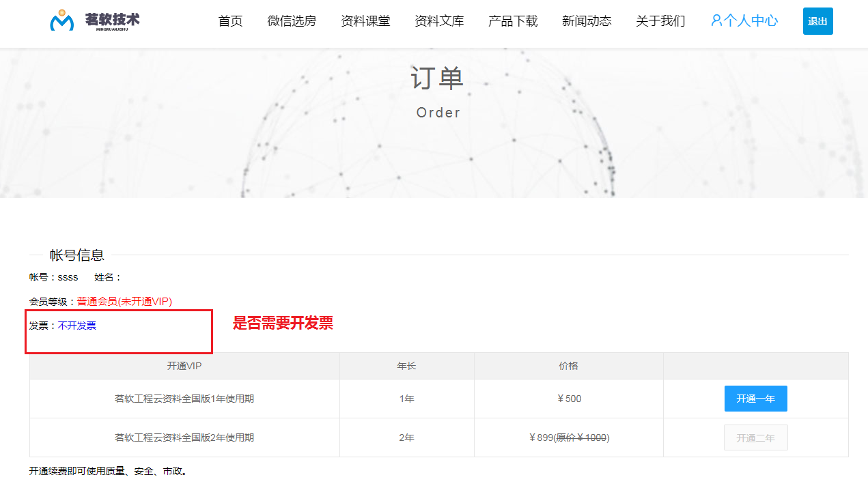Click the 退出 logout button
The width and height of the screenshot is (868, 488).
[x=817, y=21]
